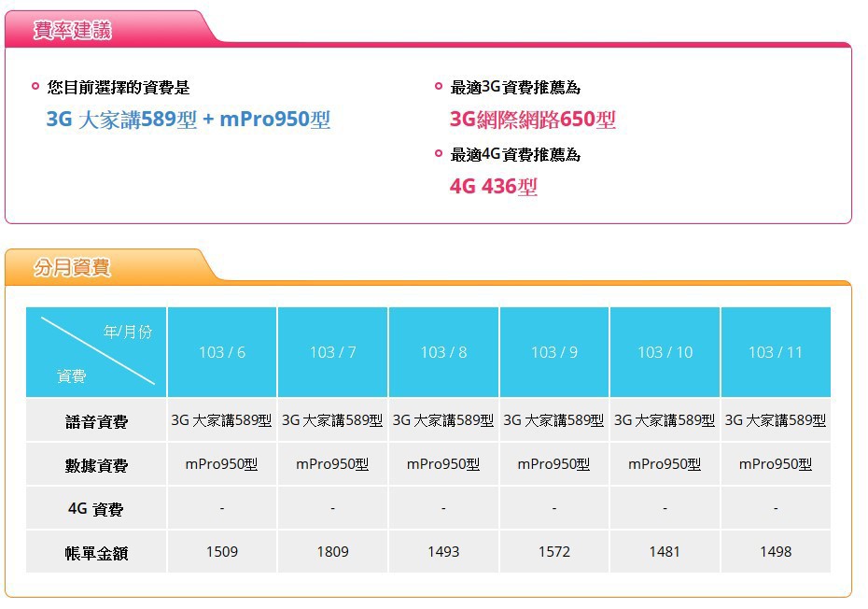The height and width of the screenshot is (609, 868).
Task: Click the 最適4G資費推薦為 label
Action: (x=515, y=154)
